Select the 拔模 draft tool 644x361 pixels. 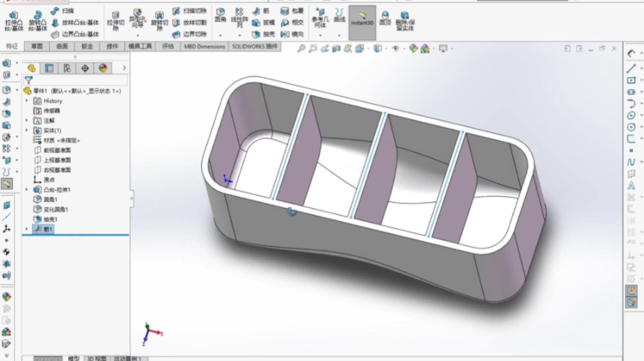264,23
